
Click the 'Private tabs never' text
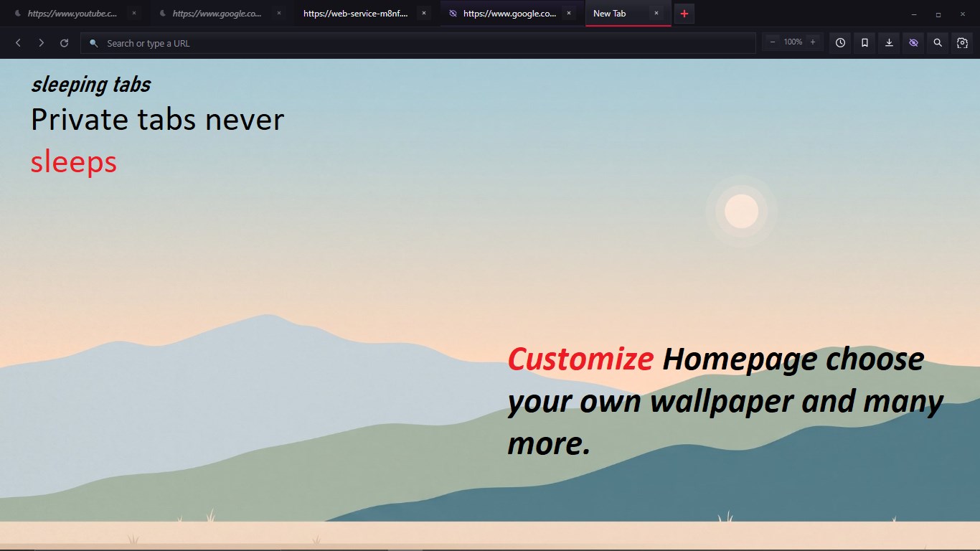click(x=157, y=119)
